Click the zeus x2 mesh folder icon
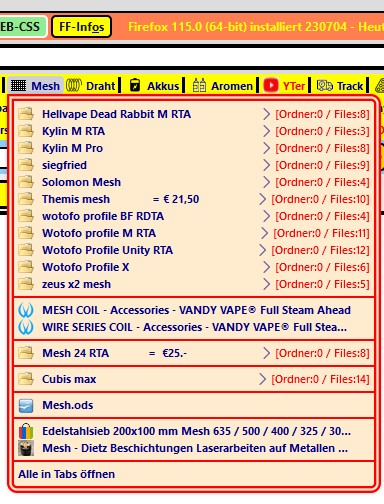 point(26,284)
